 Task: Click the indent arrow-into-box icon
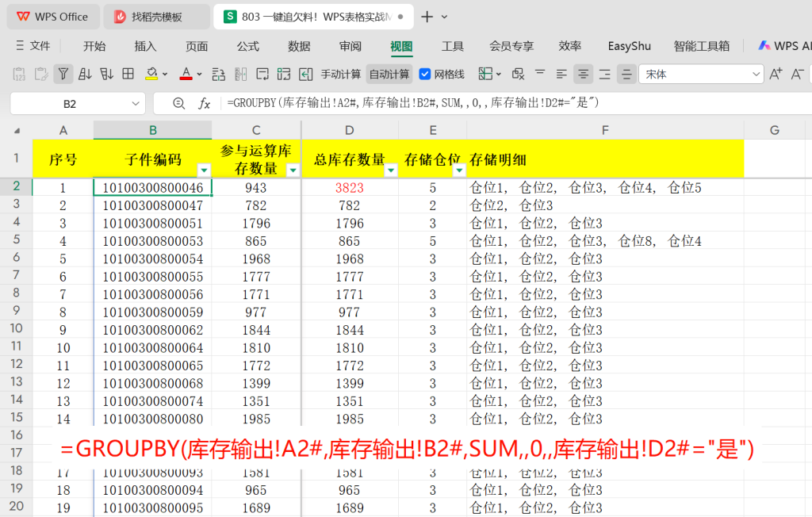(x=305, y=75)
